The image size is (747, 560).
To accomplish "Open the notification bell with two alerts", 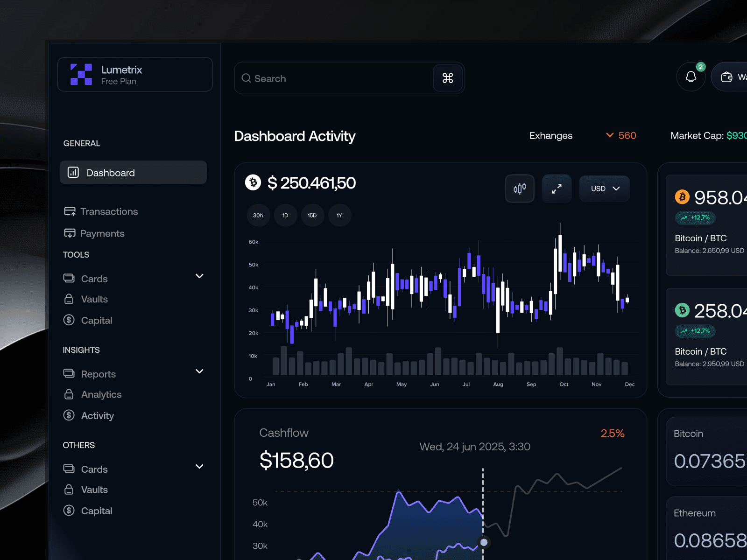I will 691,76.
